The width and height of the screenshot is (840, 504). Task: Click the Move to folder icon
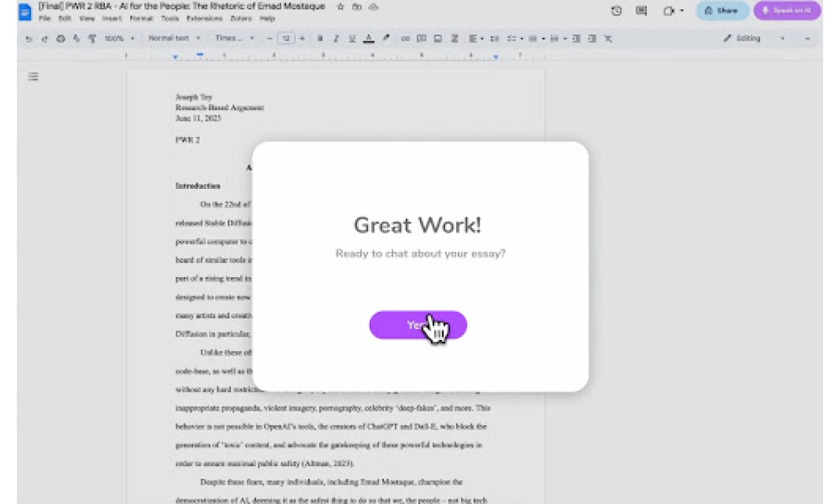[x=357, y=7]
